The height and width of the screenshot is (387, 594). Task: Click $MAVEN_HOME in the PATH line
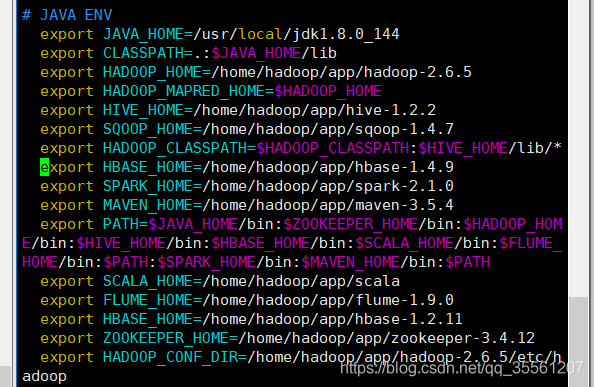pos(350,262)
